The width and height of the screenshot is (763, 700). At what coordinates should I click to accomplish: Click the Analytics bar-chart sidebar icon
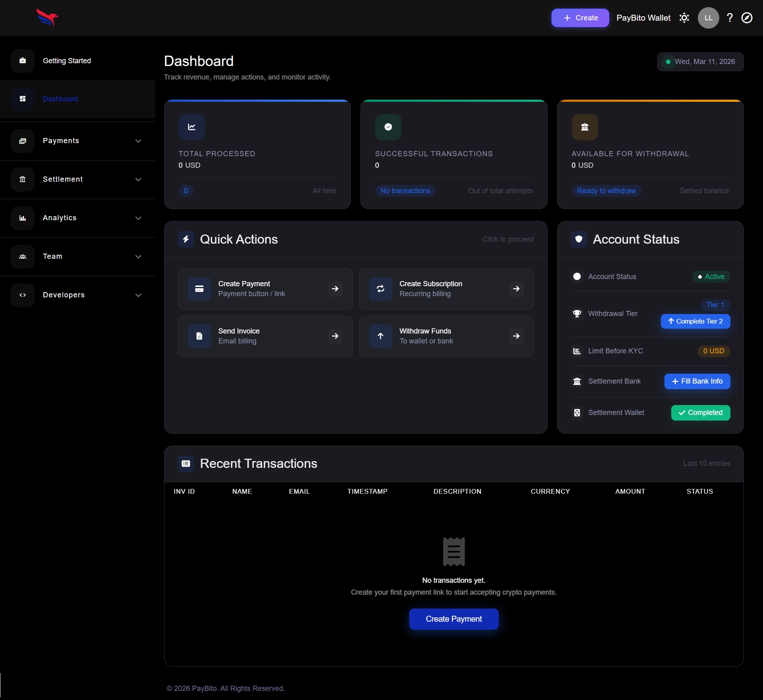(x=23, y=218)
